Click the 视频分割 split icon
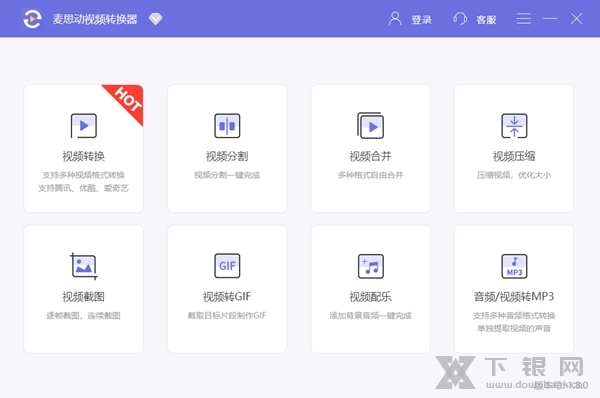The height and width of the screenshot is (398, 600). click(227, 126)
